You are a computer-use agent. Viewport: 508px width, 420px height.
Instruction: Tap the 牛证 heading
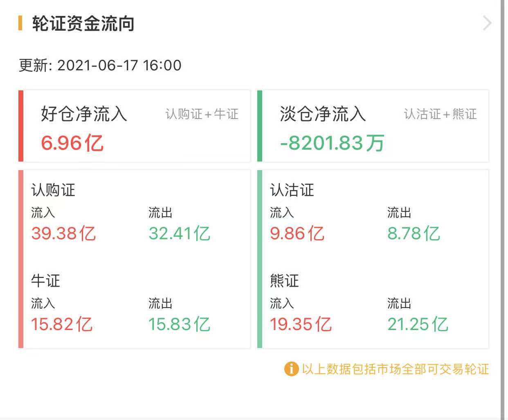click(x=46, y=281)
